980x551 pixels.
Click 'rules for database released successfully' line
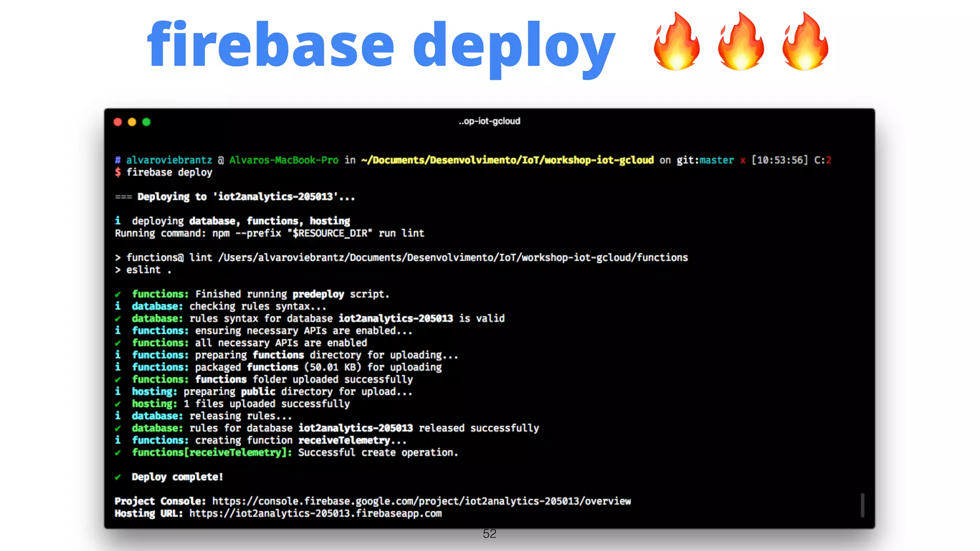[x=327, y=428]
